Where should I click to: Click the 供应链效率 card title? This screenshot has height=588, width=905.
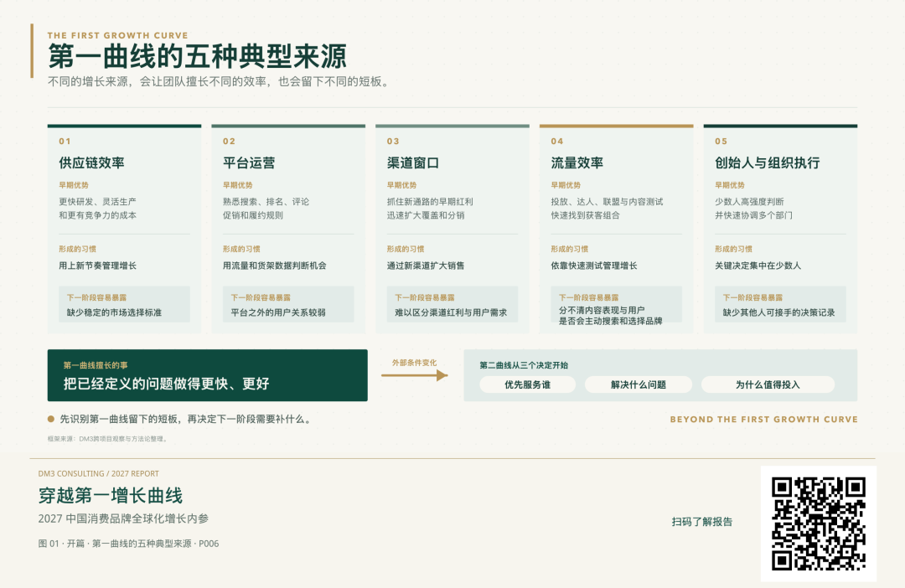point(92,162)
